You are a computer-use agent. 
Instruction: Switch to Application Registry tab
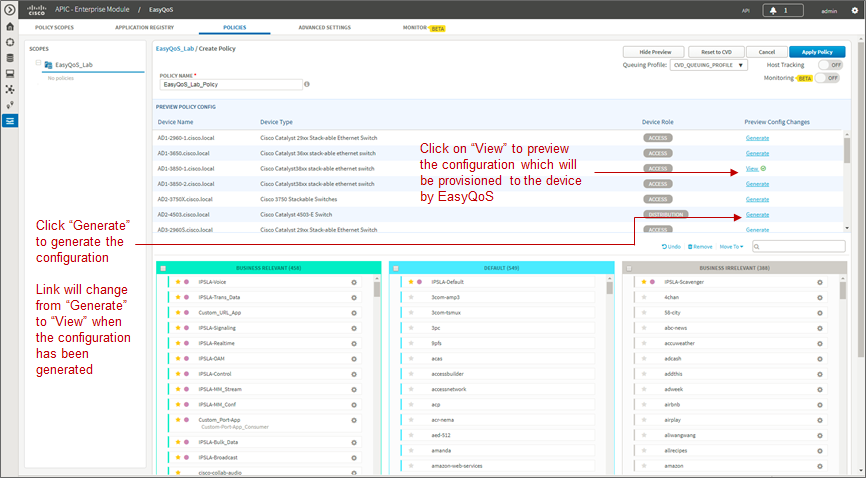[x=144, y=28]
